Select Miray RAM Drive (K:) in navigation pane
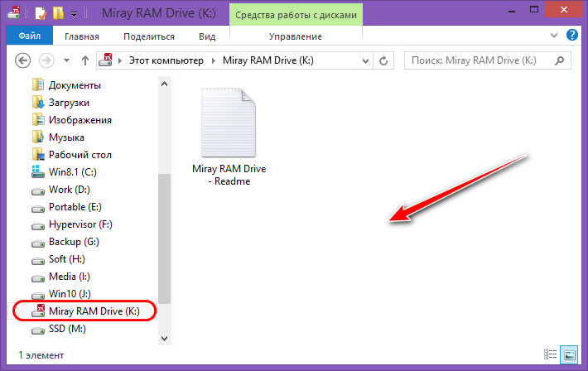 94,311
